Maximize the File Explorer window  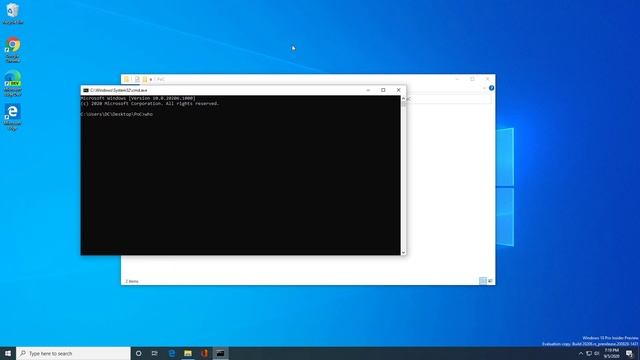(472, 79)
